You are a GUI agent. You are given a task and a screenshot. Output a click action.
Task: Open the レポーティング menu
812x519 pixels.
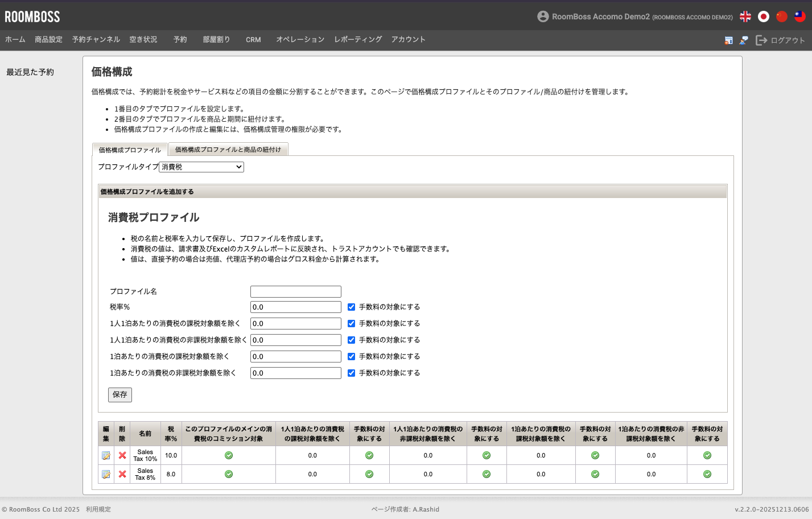pyautogui.click(x=358, y=40)
